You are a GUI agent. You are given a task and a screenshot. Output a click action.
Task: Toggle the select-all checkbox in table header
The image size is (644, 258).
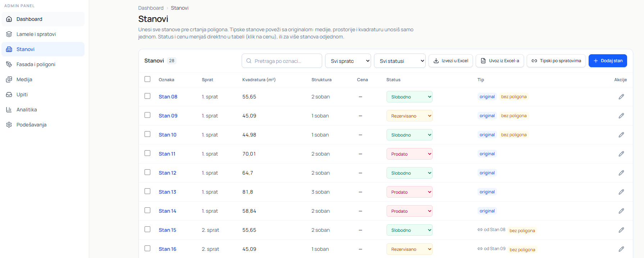click(147, 79)
